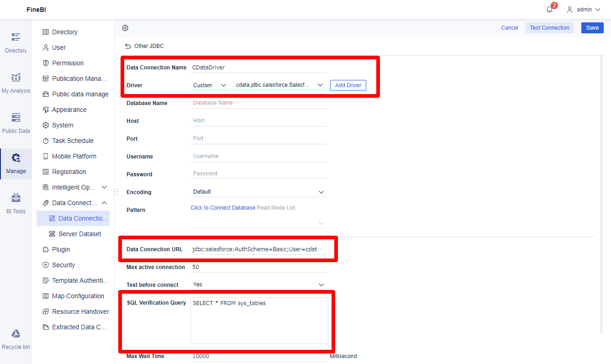This screenshot has height=364, width=611.
Task: Expand the Intelligent Operations menu
Action: pos(104,187)
